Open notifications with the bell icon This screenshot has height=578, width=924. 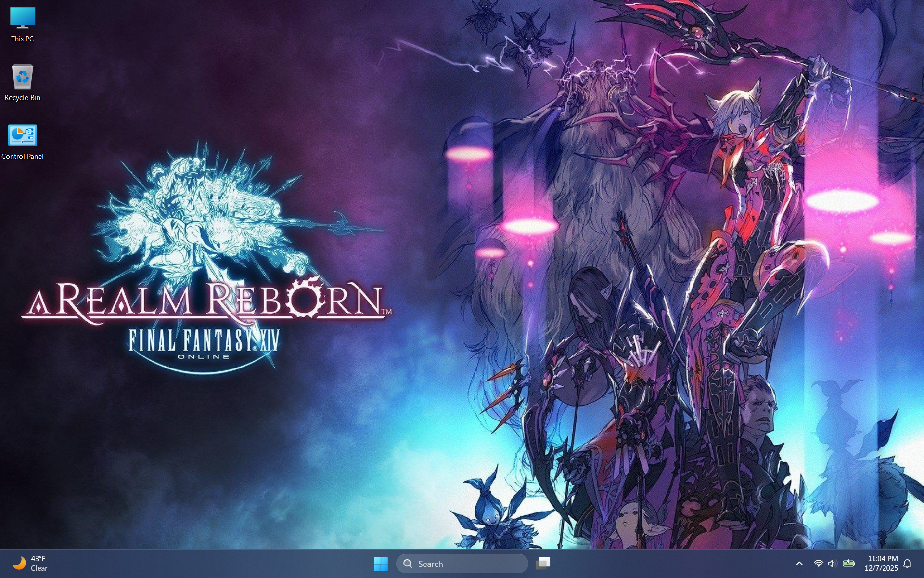908,563
